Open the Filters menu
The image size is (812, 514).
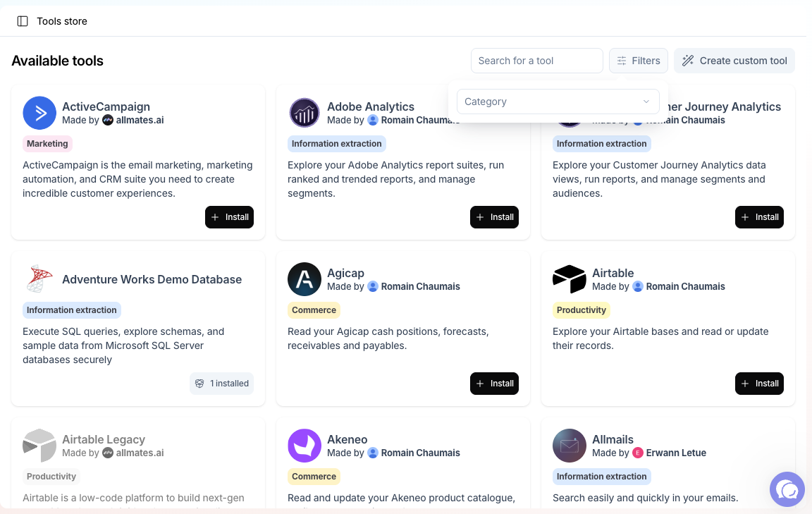639,61
